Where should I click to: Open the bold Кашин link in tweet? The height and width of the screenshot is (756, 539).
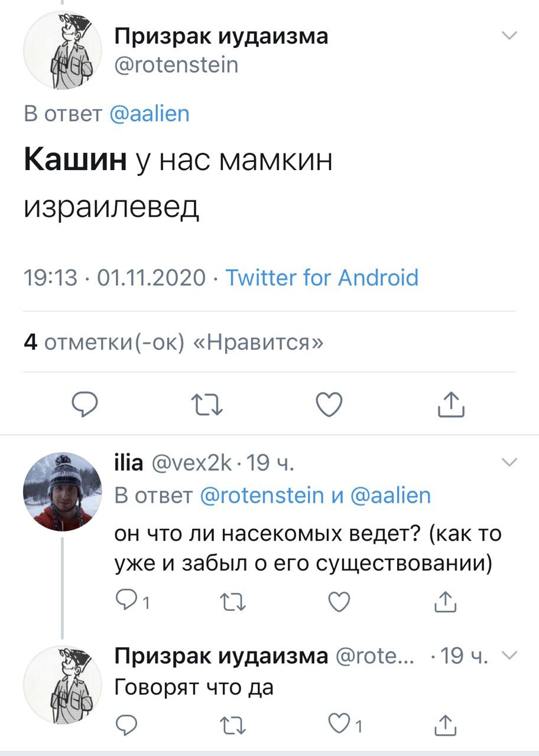coord(76,160)
